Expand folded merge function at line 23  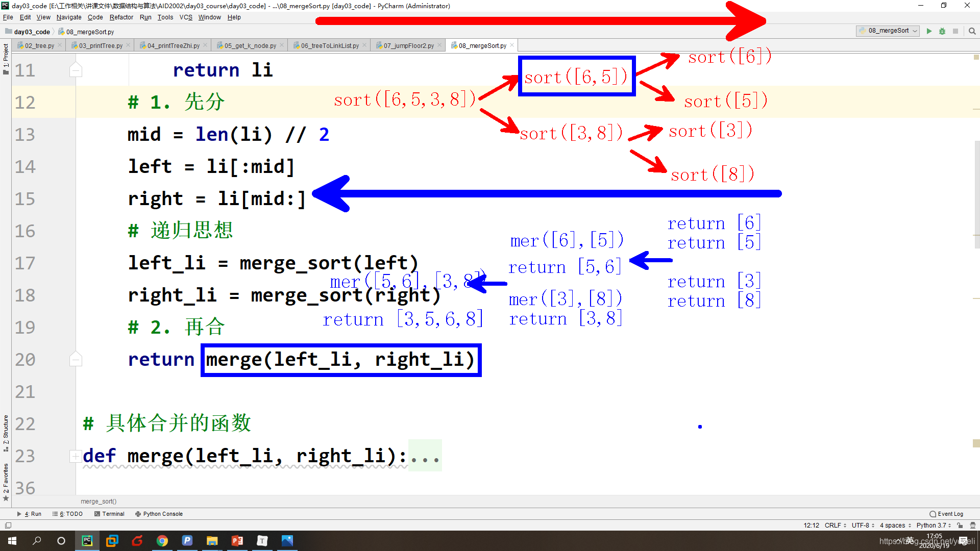[75, 456]
